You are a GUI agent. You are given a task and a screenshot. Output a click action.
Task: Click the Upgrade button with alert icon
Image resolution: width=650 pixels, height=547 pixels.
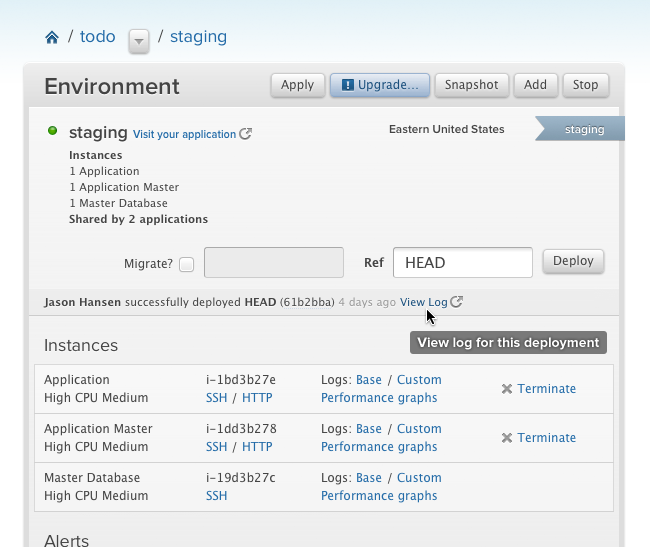pos(380,85)
